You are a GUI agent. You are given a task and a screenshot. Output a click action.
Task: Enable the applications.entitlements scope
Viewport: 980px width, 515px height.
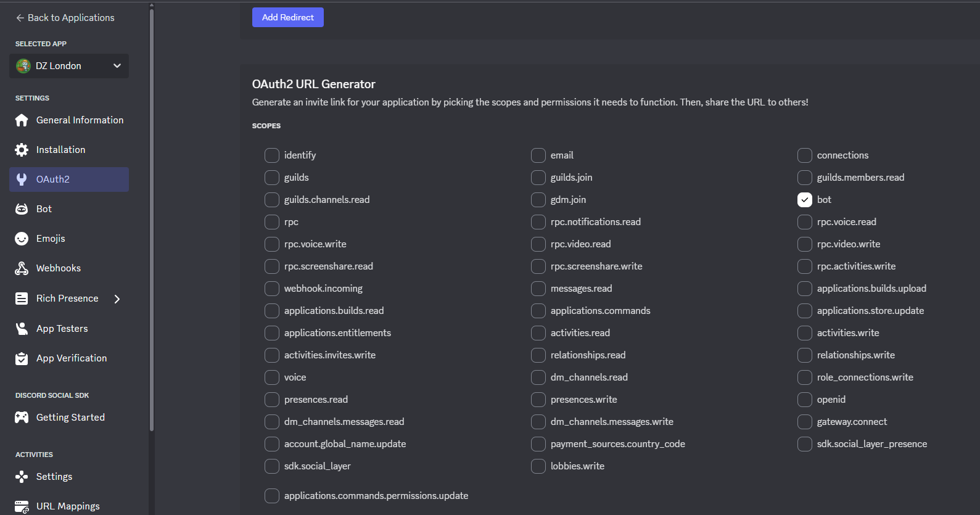tap(272, 333)
